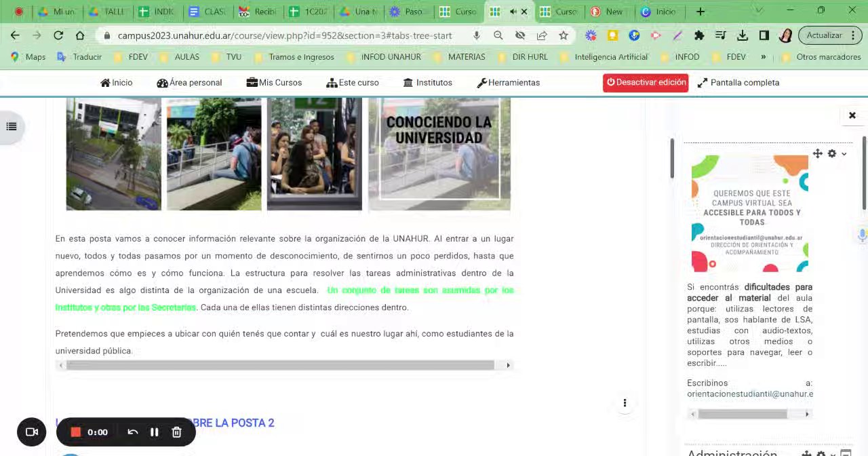Open INFOD UNAHUR bookmarks folder
This screenshot has width=868, height=456.
tap(384, 57)
